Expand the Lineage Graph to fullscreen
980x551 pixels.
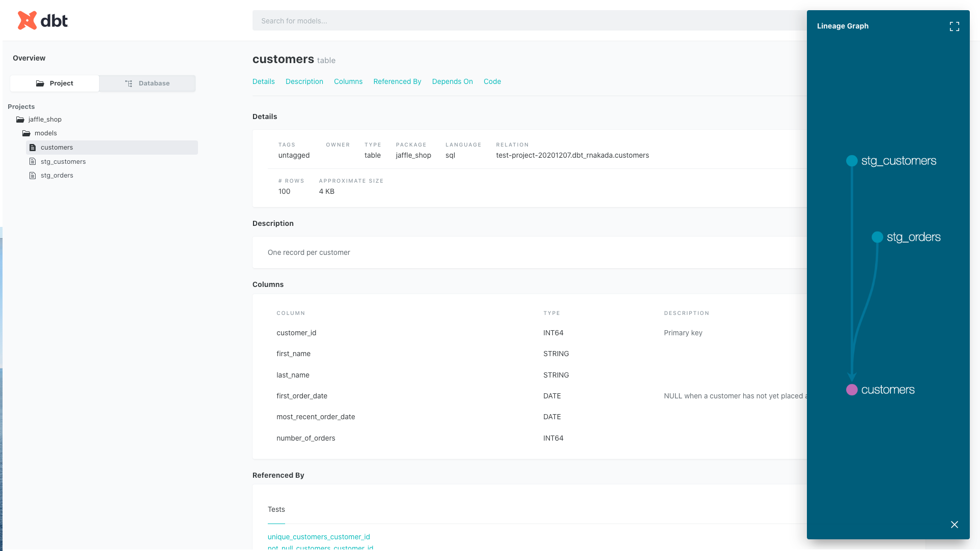click(x=955, y=26)
